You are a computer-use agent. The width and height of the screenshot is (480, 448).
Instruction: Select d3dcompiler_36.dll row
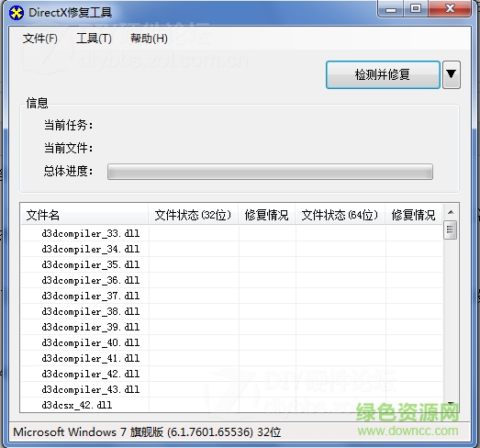click(x=231, y=280)
